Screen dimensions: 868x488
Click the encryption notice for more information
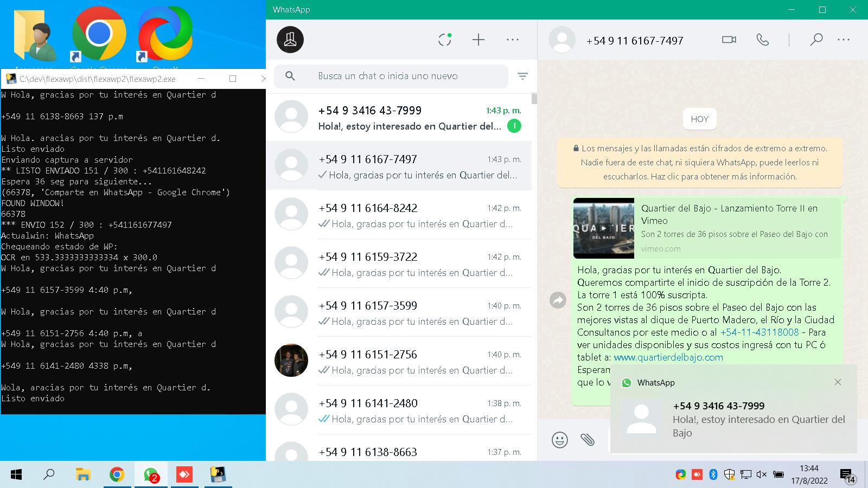click(x=700, y=162)
